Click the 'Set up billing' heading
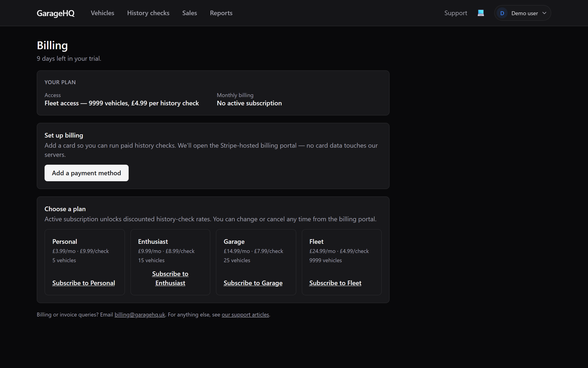 pyautogui.click(x=64, y=135)
